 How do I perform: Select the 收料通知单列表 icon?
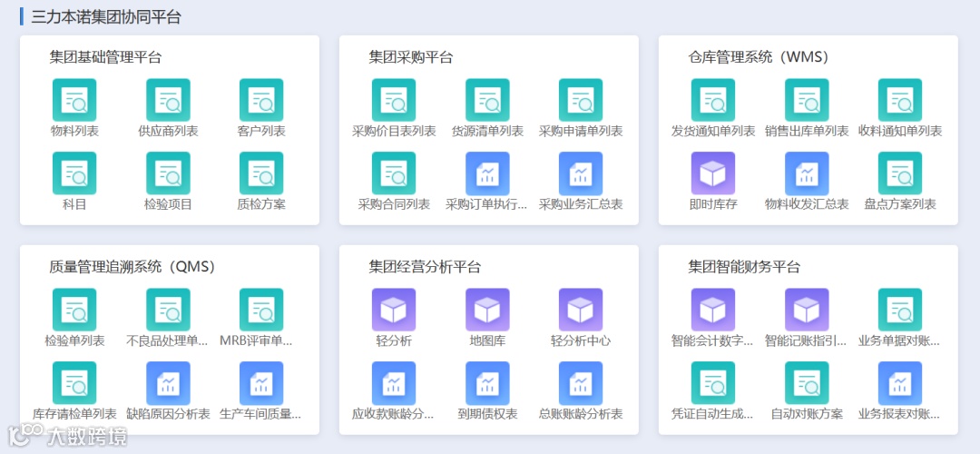coord(900,100)
